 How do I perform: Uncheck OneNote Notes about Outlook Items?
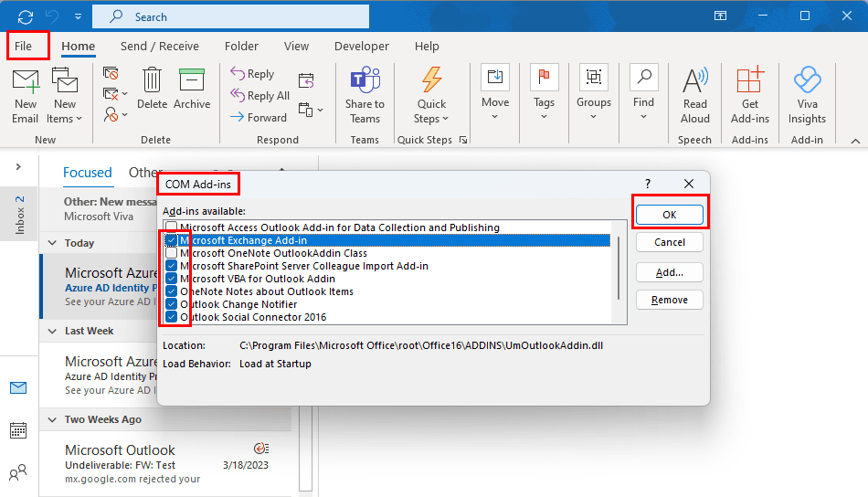[x=172, y=291]
